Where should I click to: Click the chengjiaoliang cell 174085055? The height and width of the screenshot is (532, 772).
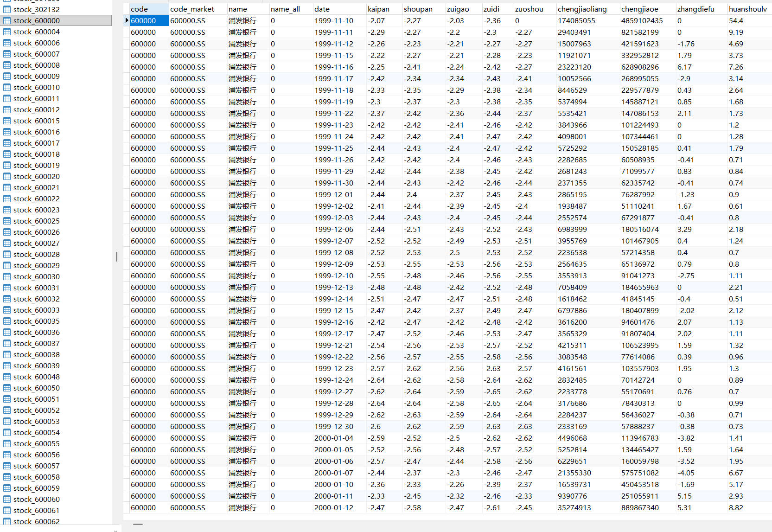pos(588,20)
